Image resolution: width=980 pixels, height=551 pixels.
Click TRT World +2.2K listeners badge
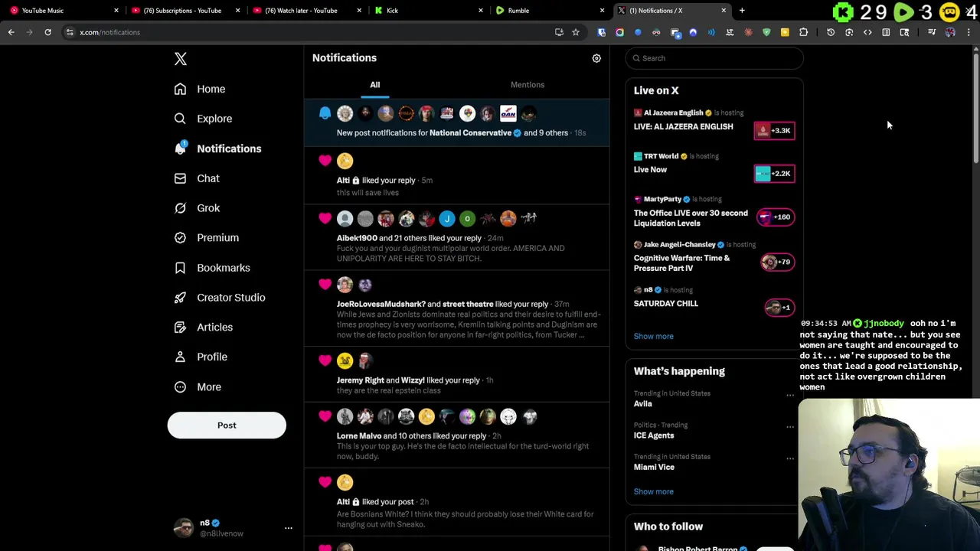coord(774,173)
